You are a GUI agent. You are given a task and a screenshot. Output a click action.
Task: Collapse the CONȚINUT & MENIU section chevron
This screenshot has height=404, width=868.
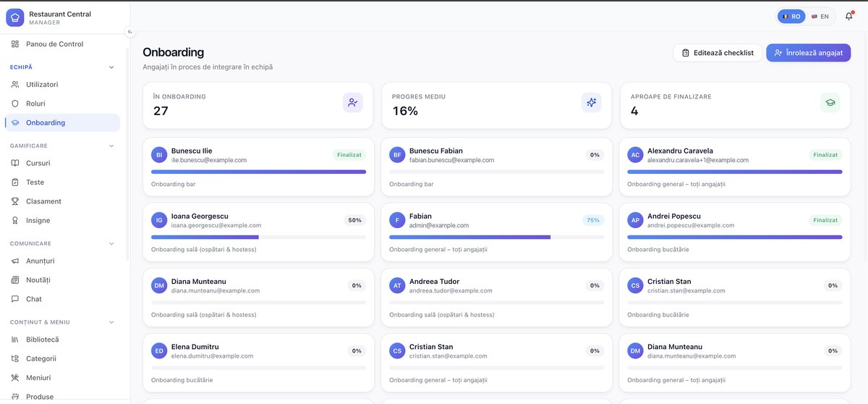point(111,322)
